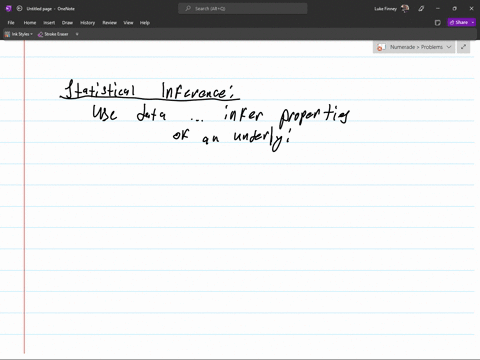
Task: Open the File menu
Action: 11,23
